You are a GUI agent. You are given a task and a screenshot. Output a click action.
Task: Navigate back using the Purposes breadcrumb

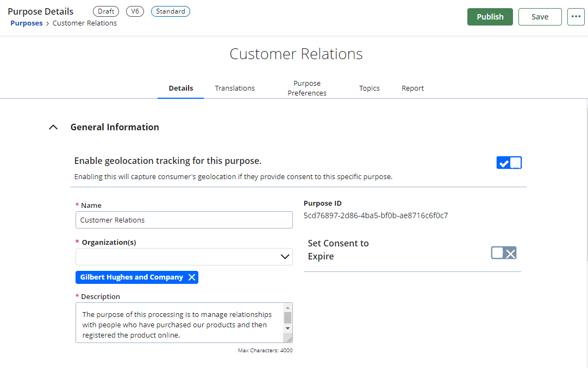pyautogui.click(x=26, y=23)
